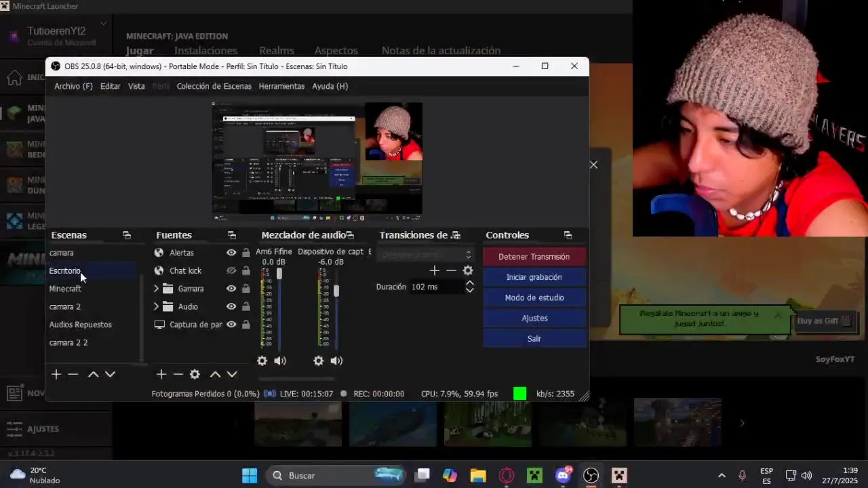Expand the Audio source group
The height and width of the screenshot is (488, 868).
156,306
